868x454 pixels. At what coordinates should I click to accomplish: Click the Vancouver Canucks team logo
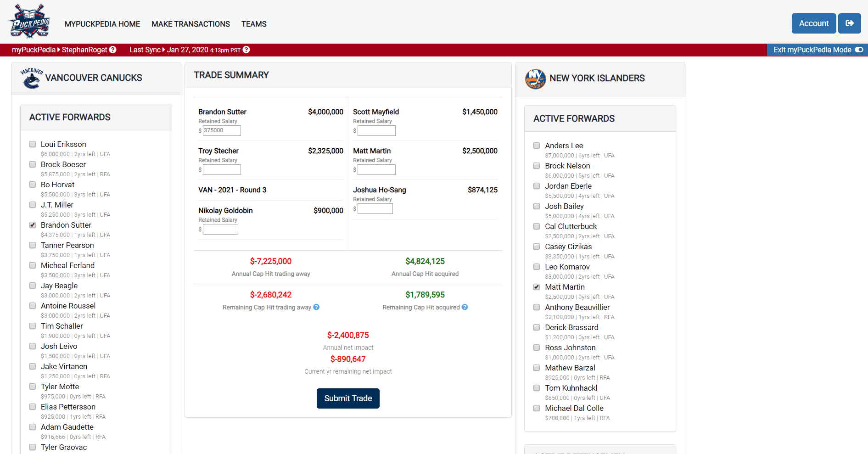click(31, 78)
